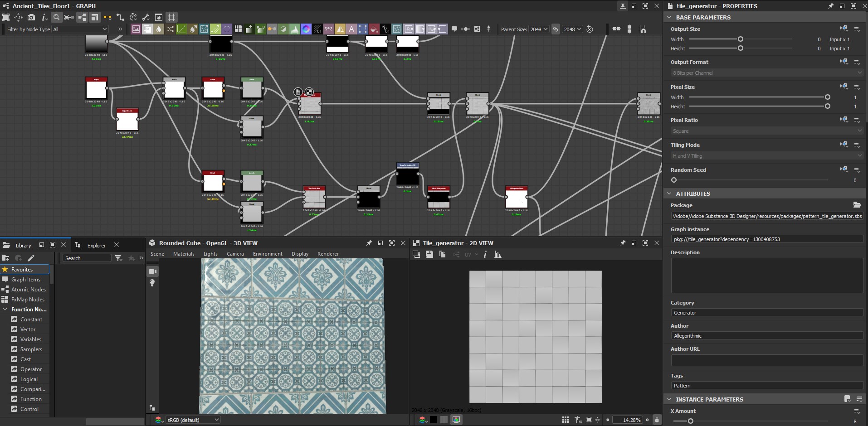
Task: Click the Author URL input field
Action: pos(766,360)
